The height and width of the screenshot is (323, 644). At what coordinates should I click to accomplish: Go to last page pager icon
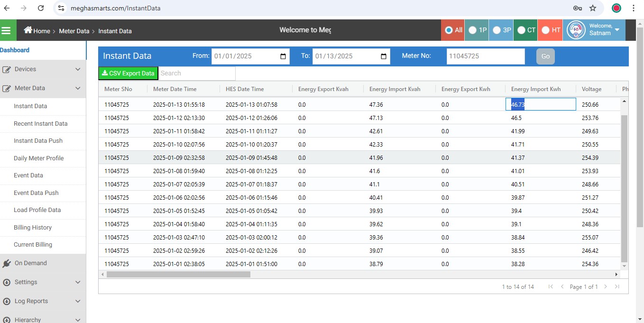[x=617, y=286]
